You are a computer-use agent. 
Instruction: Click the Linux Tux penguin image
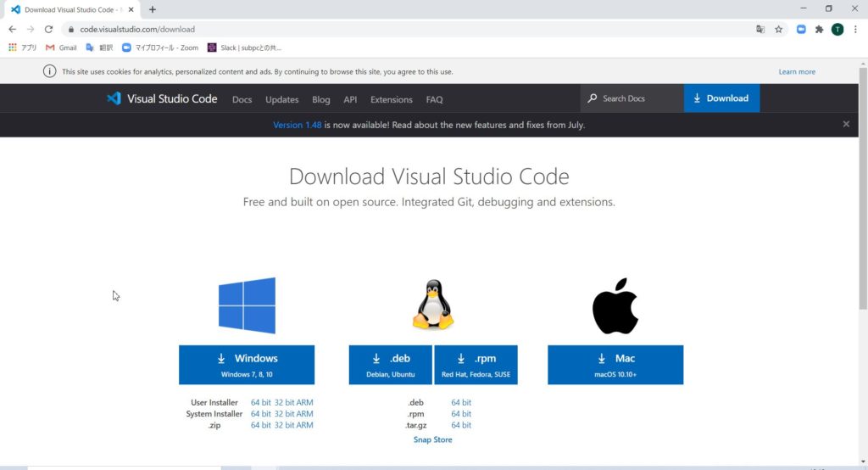(x=433, y=305)
